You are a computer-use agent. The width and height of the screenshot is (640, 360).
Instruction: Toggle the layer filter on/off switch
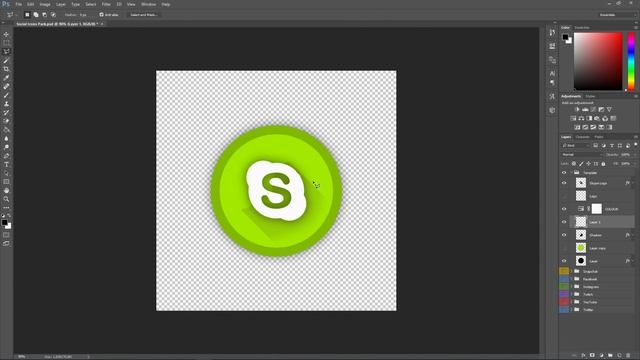coord(636,144)
